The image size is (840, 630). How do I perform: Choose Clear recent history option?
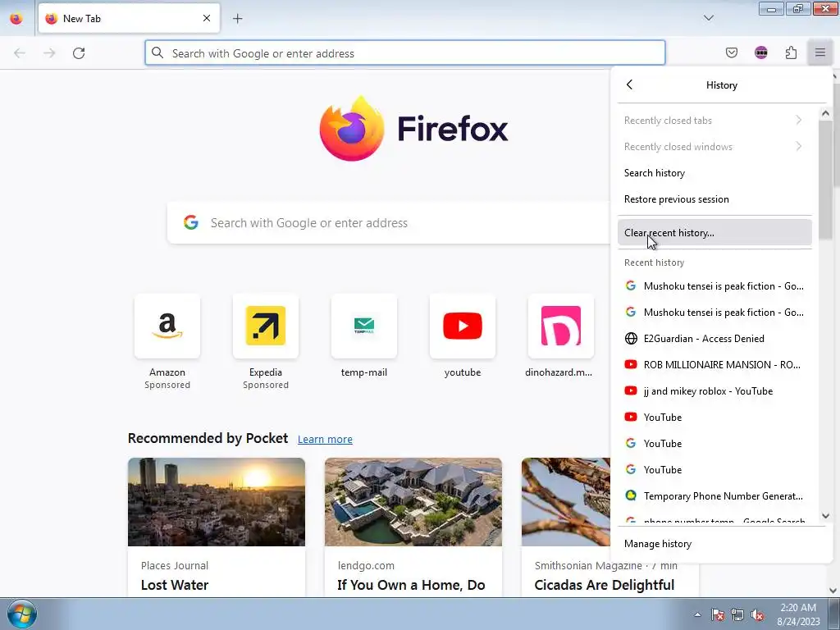[714, 232]
